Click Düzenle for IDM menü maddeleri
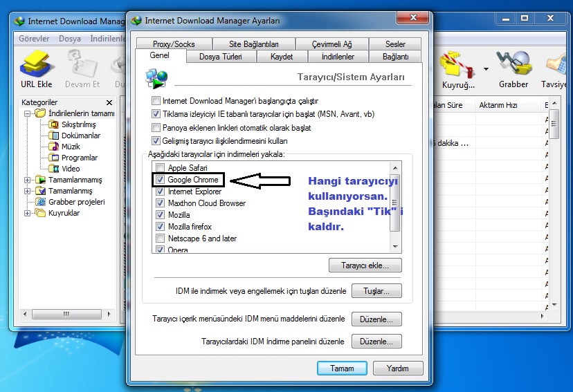The image size is (573, 392). 376,319
